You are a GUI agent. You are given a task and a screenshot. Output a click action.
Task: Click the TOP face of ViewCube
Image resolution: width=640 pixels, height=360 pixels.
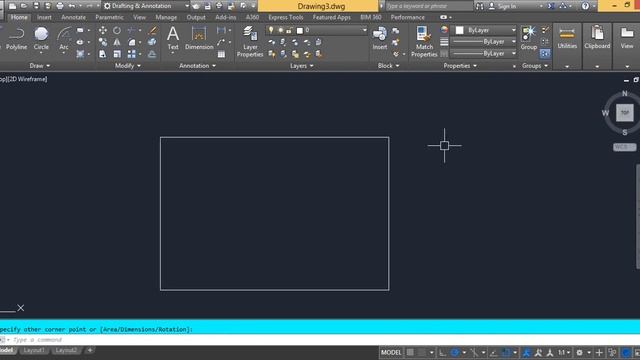coord(624,113)
